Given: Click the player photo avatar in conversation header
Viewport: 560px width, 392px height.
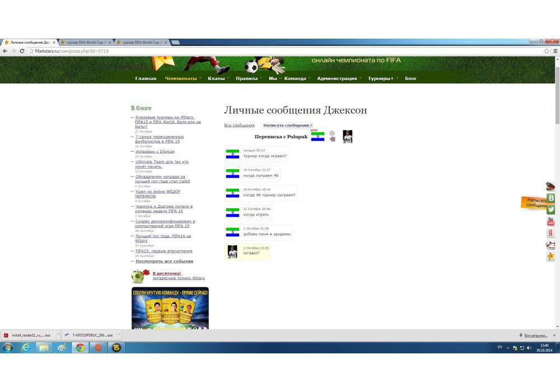Looking at the screenshot, I should (348, 137).
